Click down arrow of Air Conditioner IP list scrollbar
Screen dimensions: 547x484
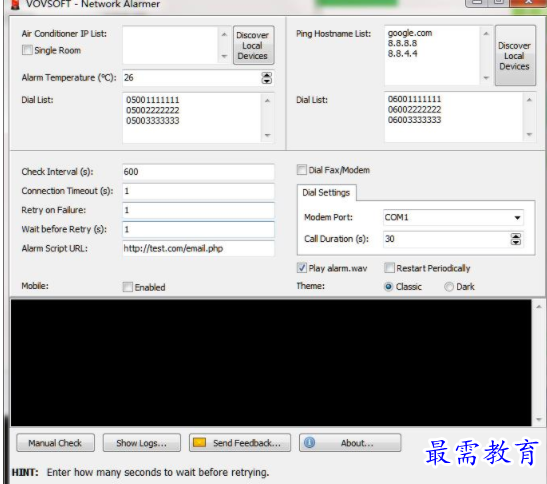pos(224,56)
